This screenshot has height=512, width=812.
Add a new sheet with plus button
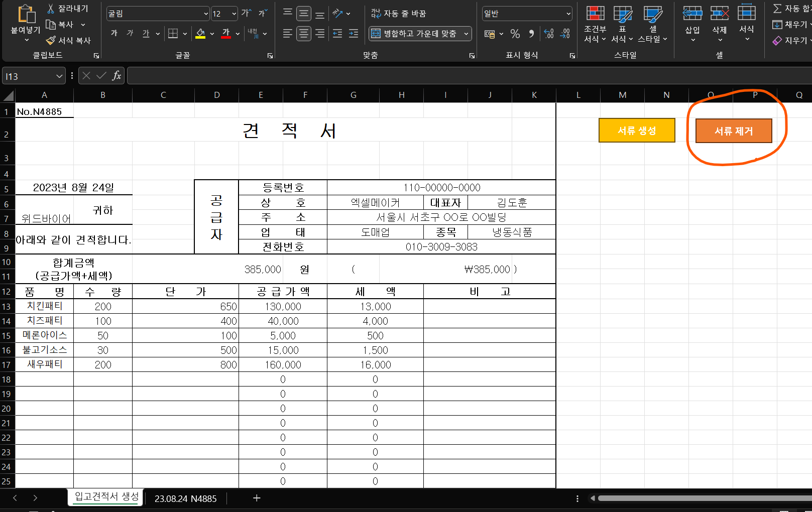coord(257,498)
